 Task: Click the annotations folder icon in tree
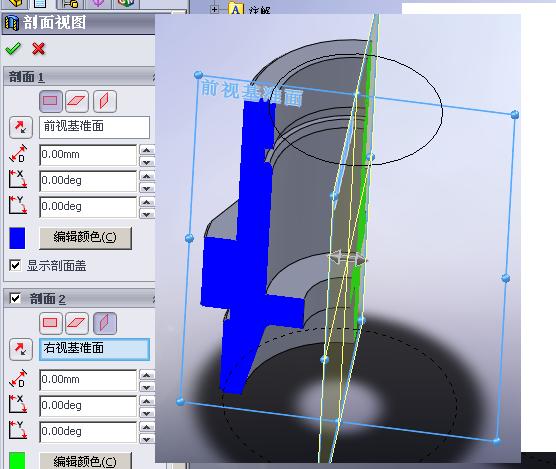coord(236,9)
